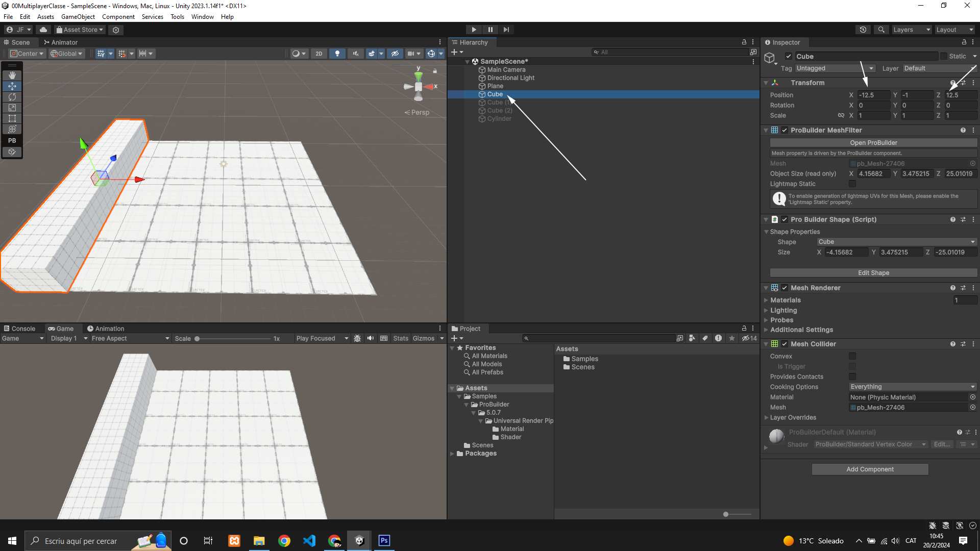980x551 pixels.
Task: Select the Rotate tool
Action: pyautogui.click(x=12, y=97)
